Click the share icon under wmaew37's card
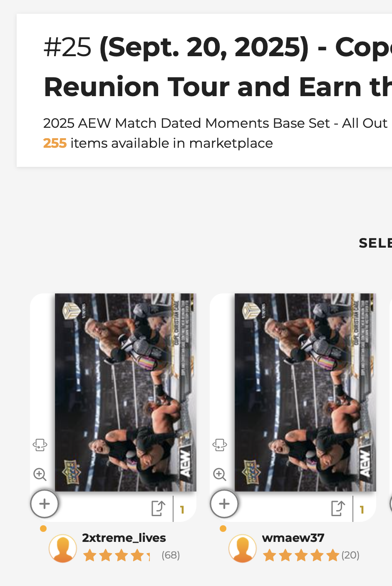 coord(338,508)
